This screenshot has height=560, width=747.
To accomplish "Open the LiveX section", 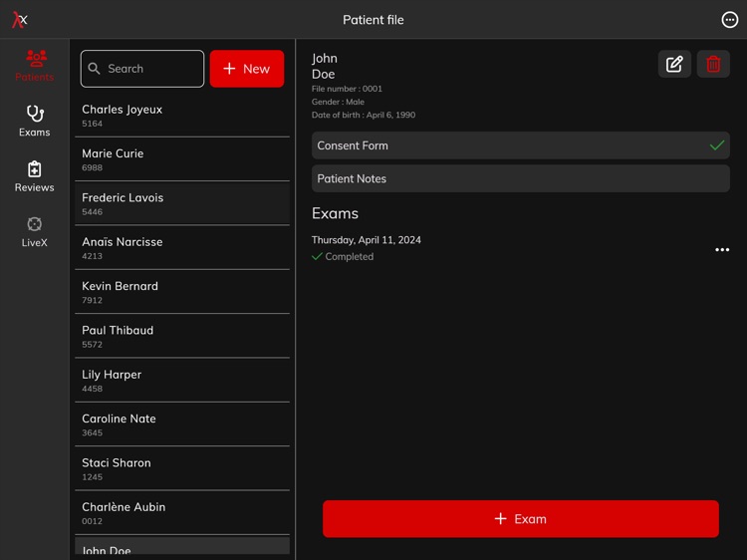I will (34, 231).
